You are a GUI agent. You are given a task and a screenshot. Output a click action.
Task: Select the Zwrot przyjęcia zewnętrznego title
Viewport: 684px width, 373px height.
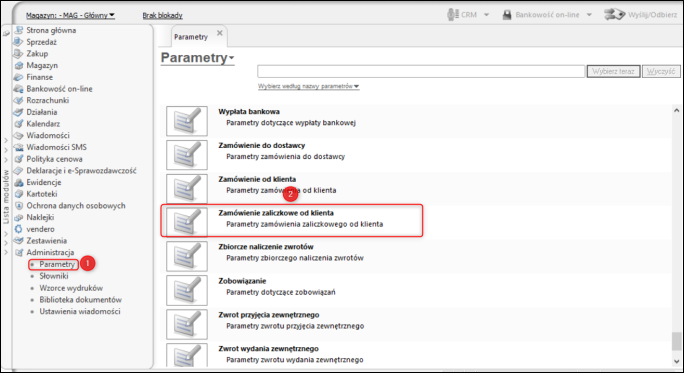(269, 315)
